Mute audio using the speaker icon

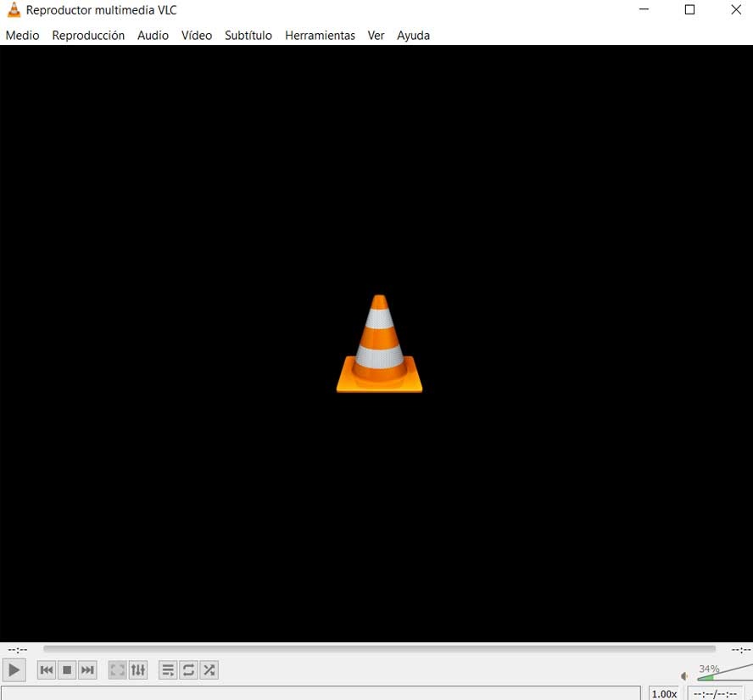coord(685,676)
